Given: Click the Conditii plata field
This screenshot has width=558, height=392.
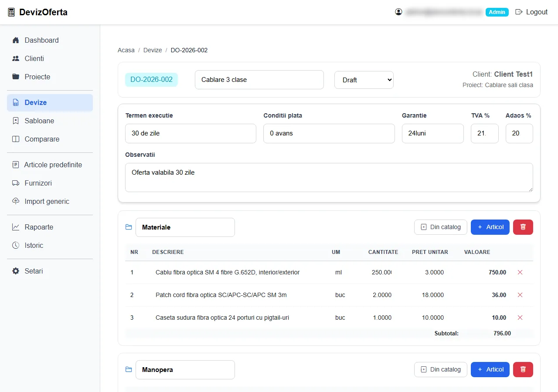Looking at the screenshot, I should 329,133.
